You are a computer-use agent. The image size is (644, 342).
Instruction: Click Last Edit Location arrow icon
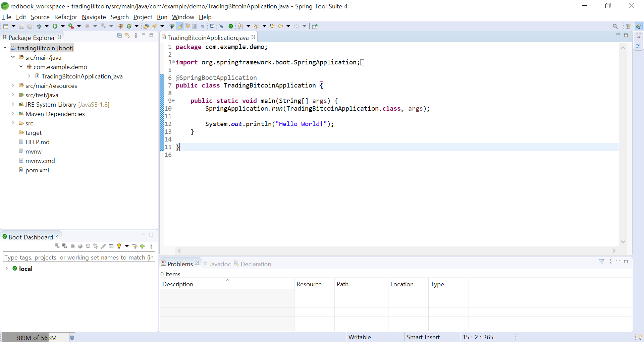click(x=272, y=26)
